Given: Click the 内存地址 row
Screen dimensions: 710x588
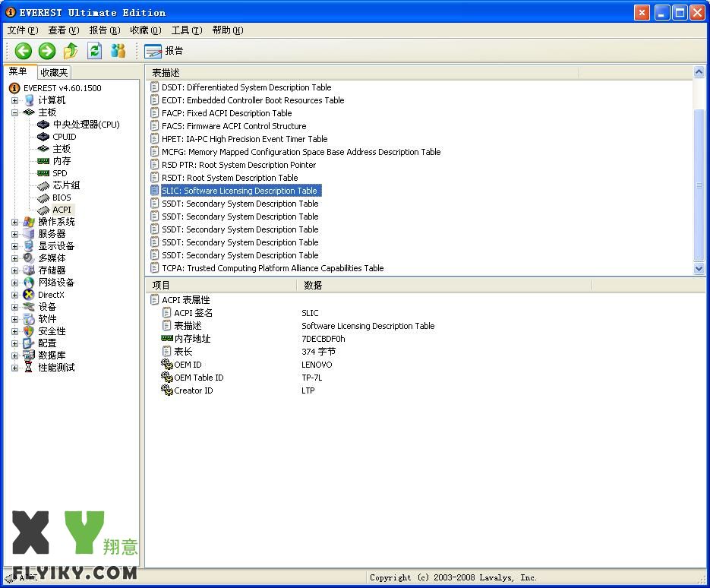Looking at the screenshot, I should click(x=253, y=339).
